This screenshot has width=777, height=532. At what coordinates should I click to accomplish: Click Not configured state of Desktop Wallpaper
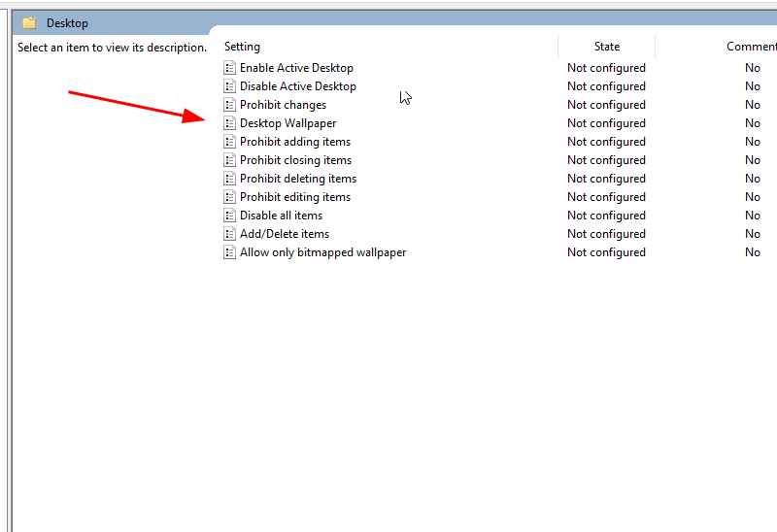point(606,123)
